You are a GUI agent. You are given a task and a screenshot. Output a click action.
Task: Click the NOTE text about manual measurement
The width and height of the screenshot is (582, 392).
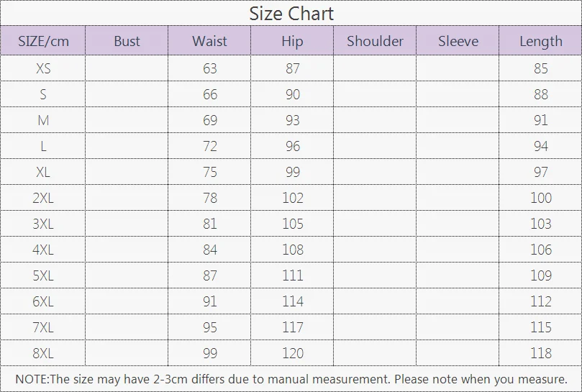pyautogui.click(x=291, y=379)
